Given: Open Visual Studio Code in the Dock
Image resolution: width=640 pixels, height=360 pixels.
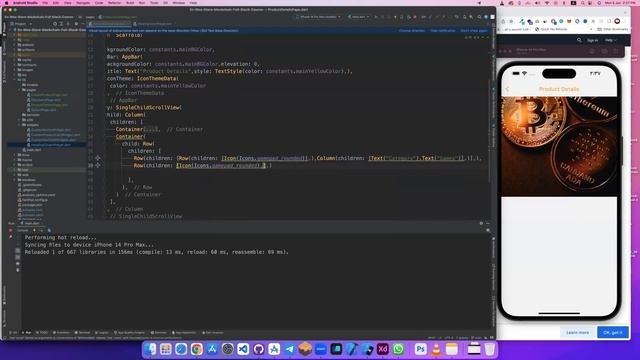Looking at the screenshot, I should coord(243,349).
